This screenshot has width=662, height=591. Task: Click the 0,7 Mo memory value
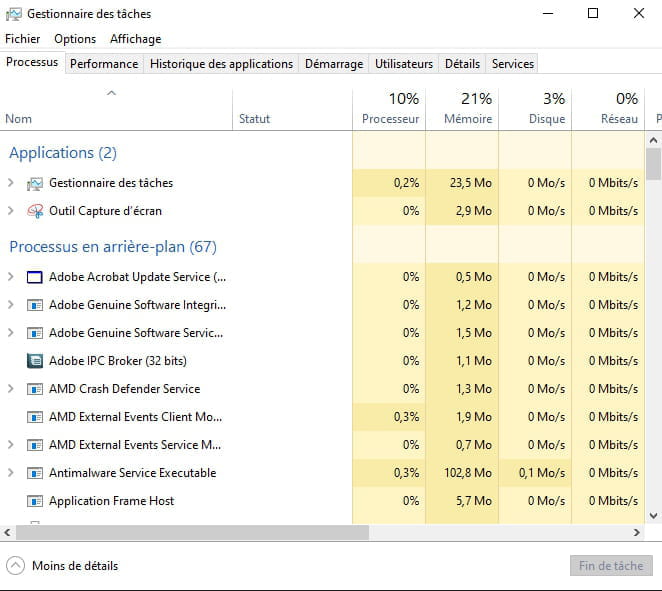(474, 445)
